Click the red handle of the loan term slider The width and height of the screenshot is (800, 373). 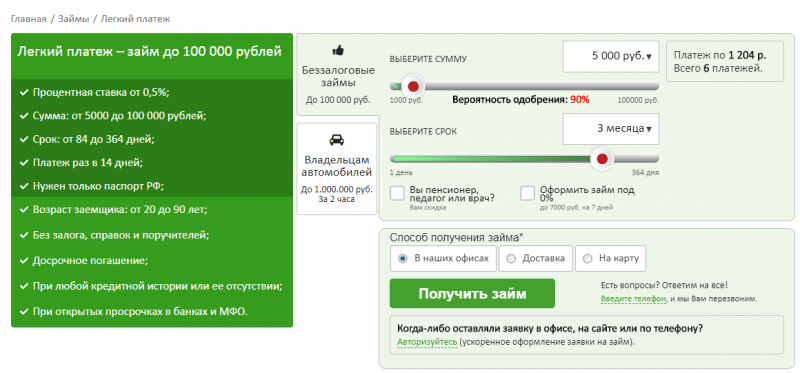tap(602, 159)
